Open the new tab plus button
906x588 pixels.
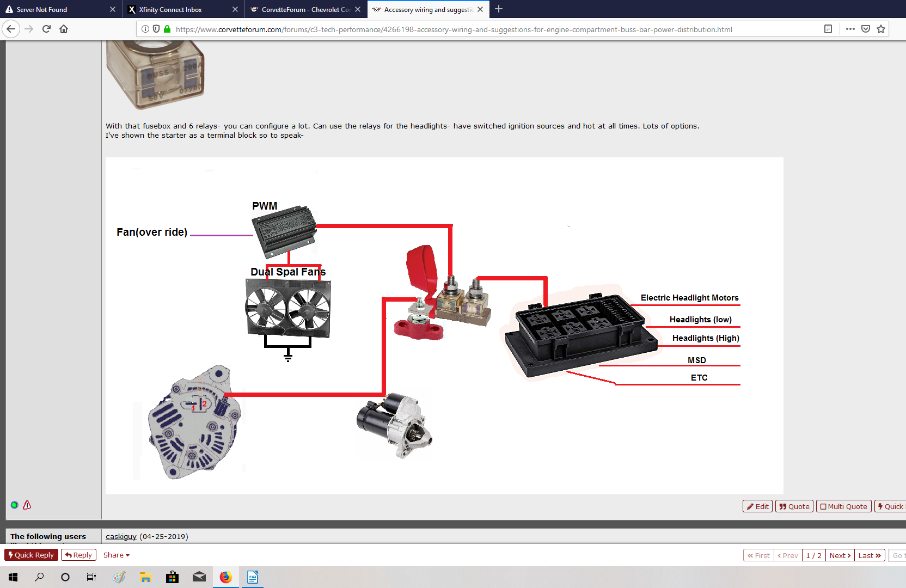point(499,9)
